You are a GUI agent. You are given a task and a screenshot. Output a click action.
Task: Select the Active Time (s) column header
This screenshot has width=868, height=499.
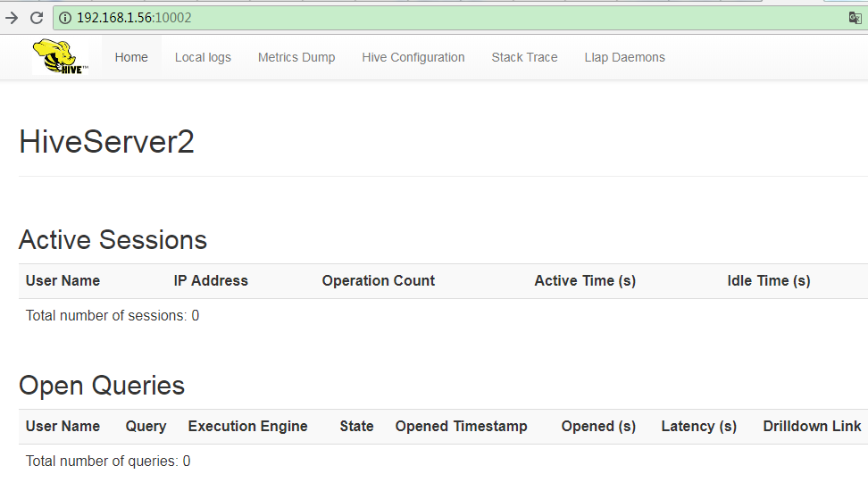tap(585, 280)
